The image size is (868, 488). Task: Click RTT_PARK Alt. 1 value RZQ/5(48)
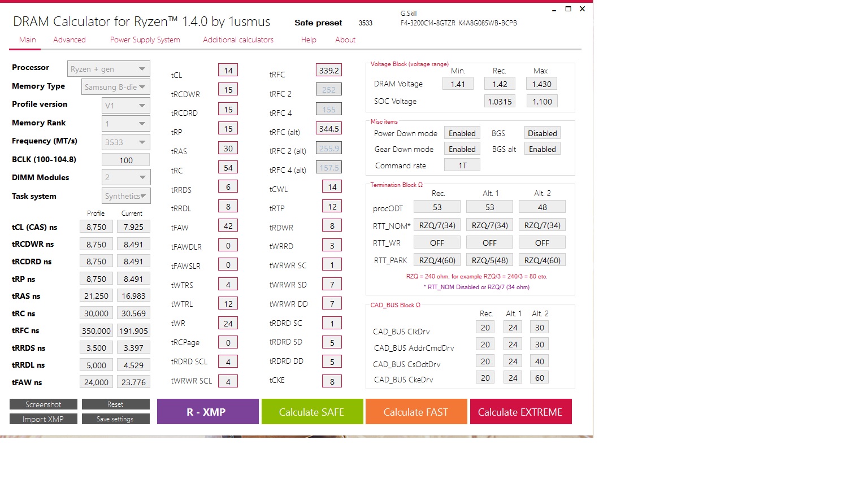click(490, 260)
